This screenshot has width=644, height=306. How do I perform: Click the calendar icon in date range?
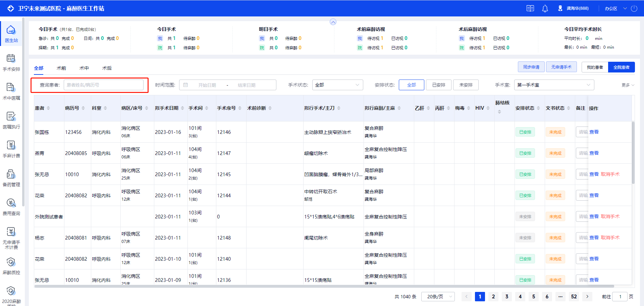click(x=185, y=85)
